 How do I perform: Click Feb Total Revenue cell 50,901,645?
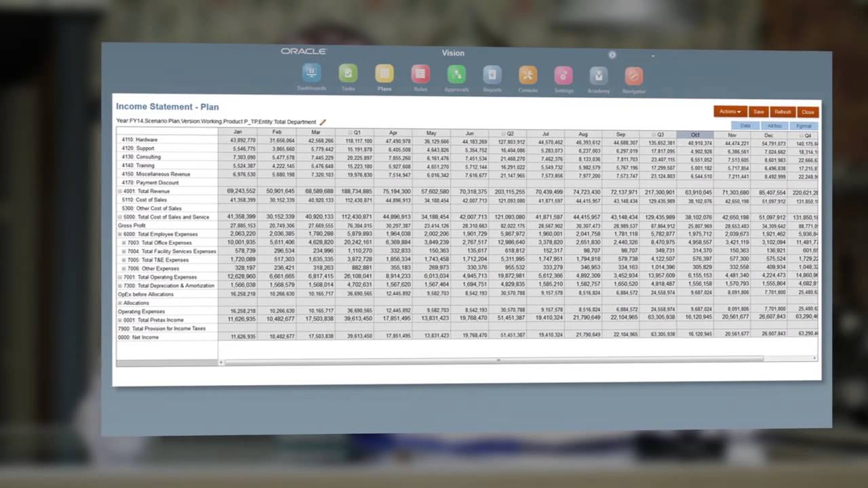click(x=277, y=192)
